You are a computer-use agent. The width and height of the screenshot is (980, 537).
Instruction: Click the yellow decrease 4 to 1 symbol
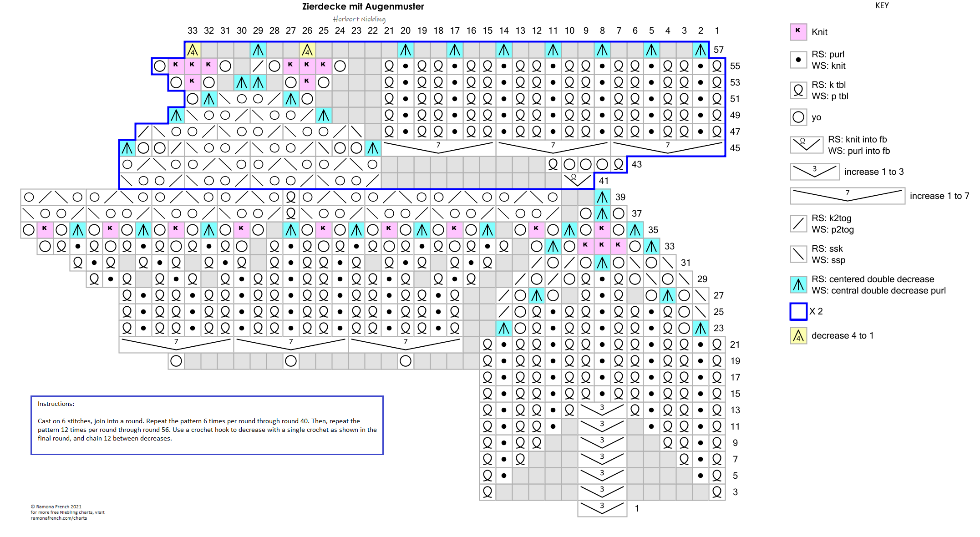pos(798,336)
